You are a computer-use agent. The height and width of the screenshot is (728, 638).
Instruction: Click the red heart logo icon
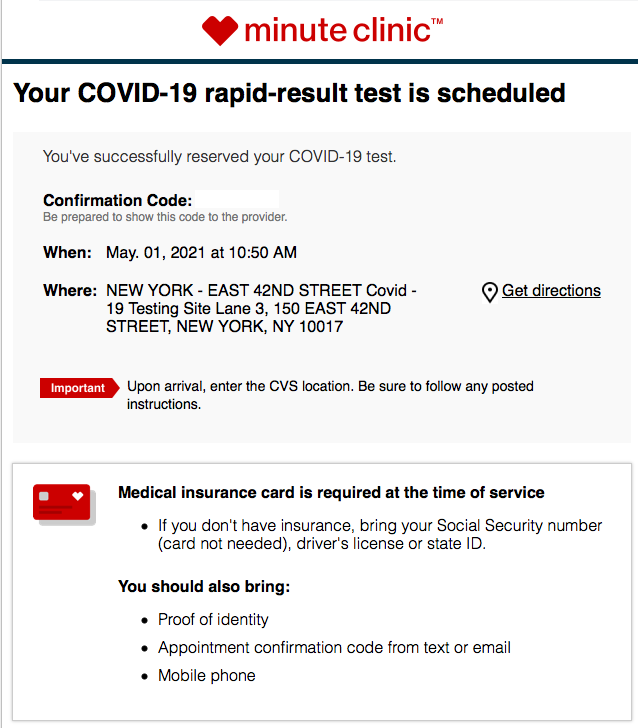tap(220, 31)
